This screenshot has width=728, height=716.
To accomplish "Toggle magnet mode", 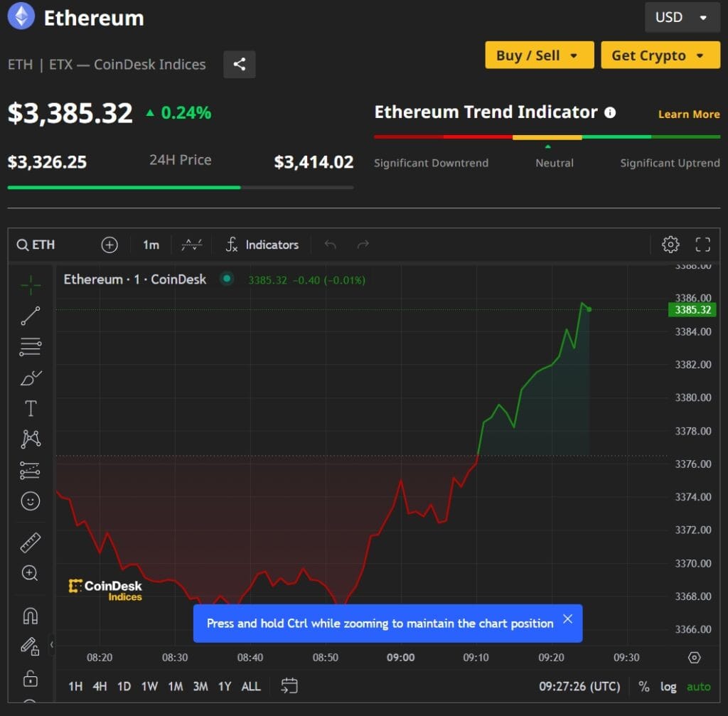I will click(31, 616).
